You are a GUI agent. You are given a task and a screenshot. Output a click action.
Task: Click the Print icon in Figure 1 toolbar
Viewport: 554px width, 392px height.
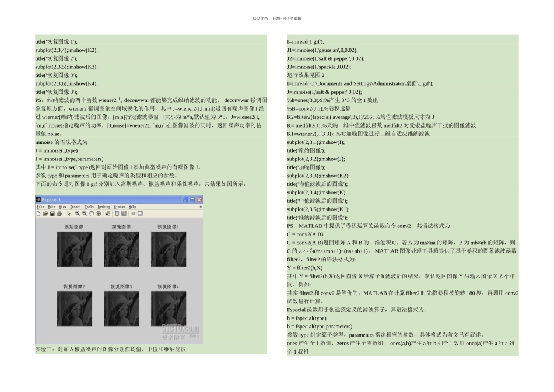point(59,213)
